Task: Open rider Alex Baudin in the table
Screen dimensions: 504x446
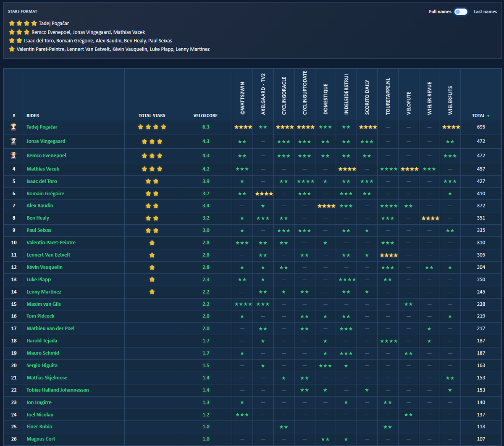Action: (x=40, y=205)
